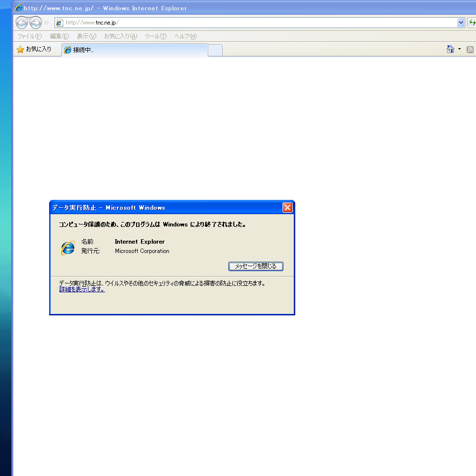Image resolution: width=476 pixels, height=476 pixels.
Task: Open the お気に入り(A) menu
Action: pyautogui.click(x=120, y=36)
